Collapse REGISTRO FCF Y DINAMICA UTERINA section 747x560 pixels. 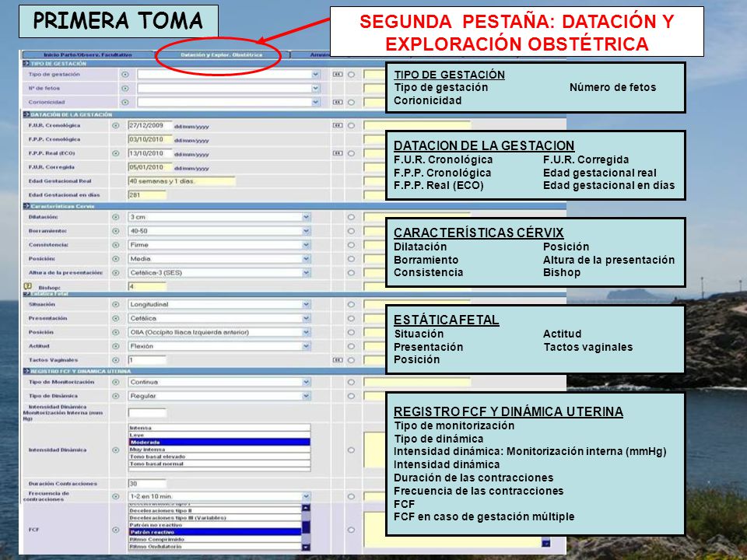pyautogui.click(x=26, y=370)
